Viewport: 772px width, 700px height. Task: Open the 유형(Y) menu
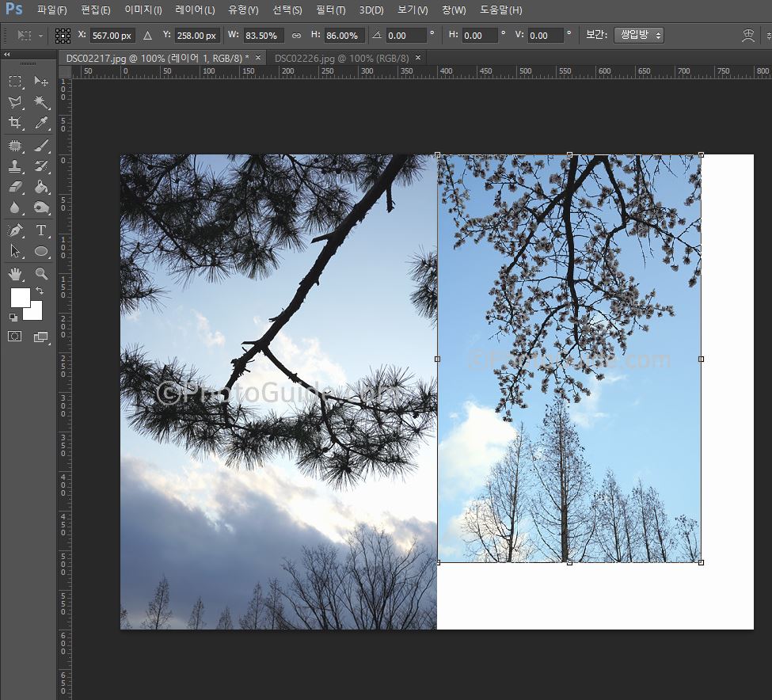click(x=243, y=10)
